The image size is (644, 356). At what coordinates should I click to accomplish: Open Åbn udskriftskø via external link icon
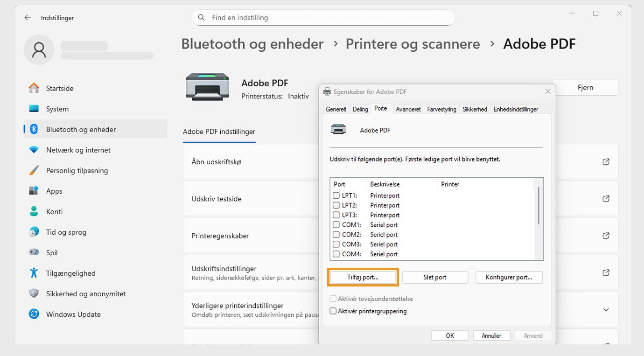tap(605, 161)
